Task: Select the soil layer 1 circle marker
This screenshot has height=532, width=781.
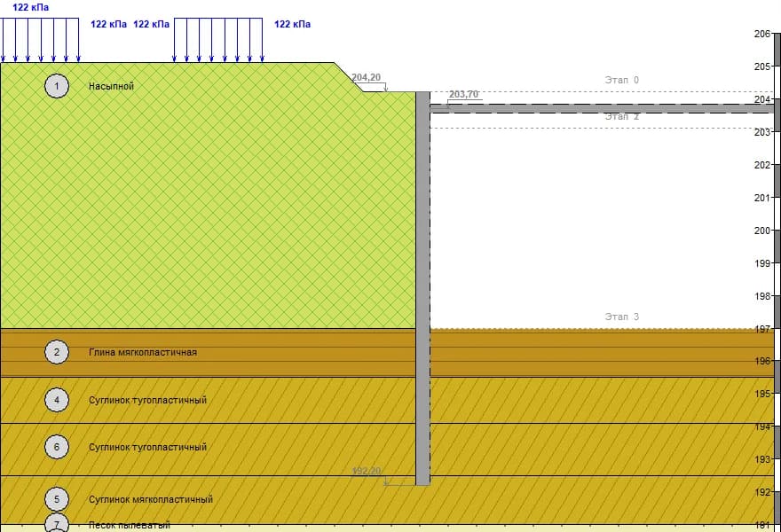Action: click(56, 86)
